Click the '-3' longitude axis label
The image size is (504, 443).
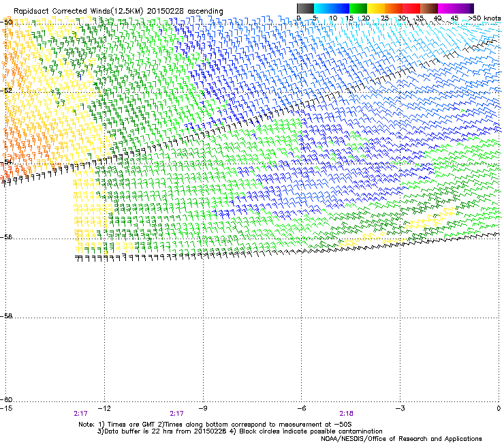pyautogui.click(x=400, y=408)
